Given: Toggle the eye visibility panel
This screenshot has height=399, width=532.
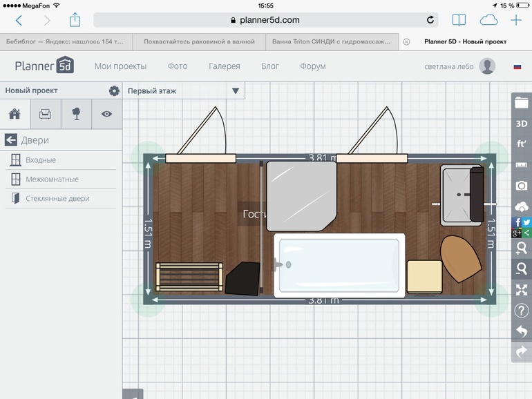Looking at the screenshot, I should (106, 115).
